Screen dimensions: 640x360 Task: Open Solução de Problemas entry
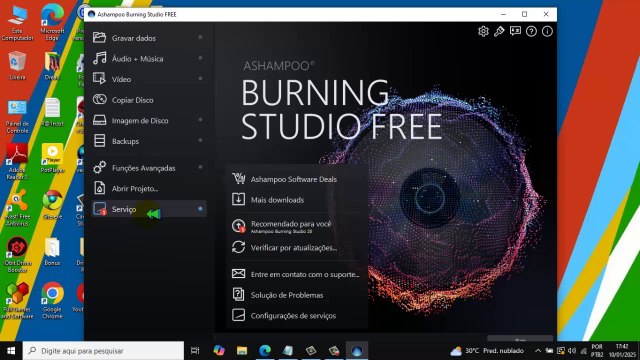(x=296, y=295)
